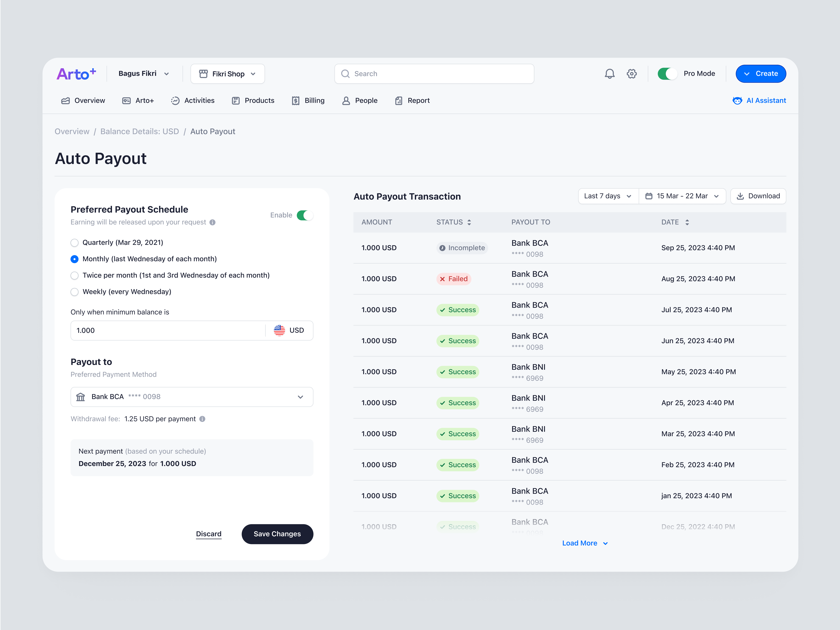Click the bank icon in payment method field
This screenshot has width=840, height=630.
click(x=80, y=397)
